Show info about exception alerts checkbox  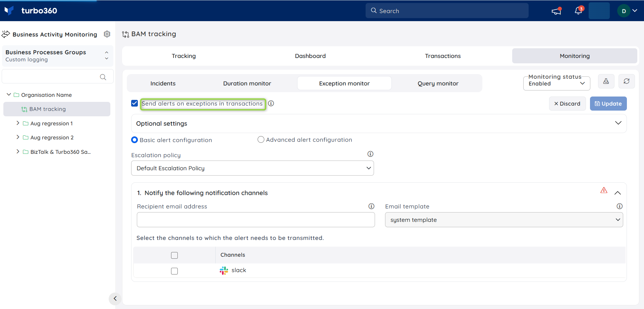click(x=271, y=104)
